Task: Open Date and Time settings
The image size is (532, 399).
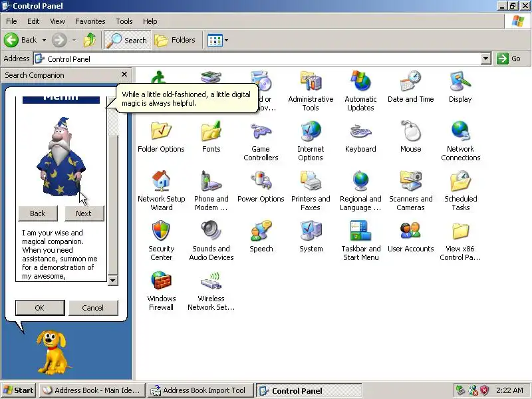Action: pos(410,87)
